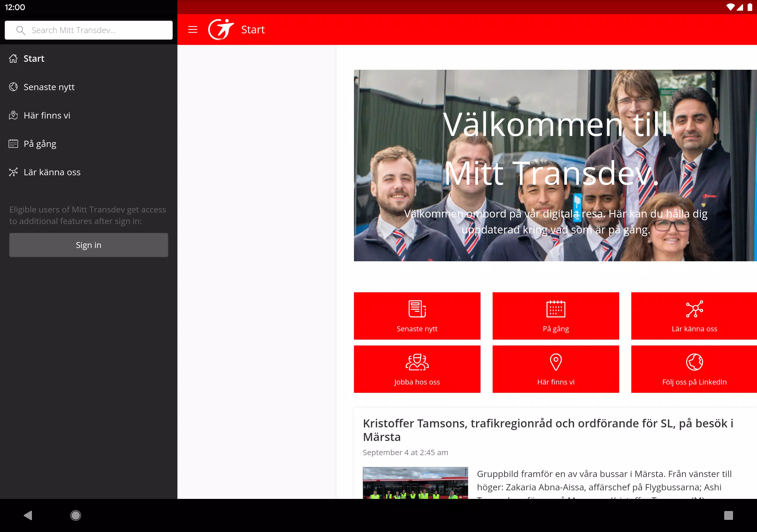The height and width of the screenshot is (532, 757).
Task: Click the Sign in button
Action: (x=89, y=245)
